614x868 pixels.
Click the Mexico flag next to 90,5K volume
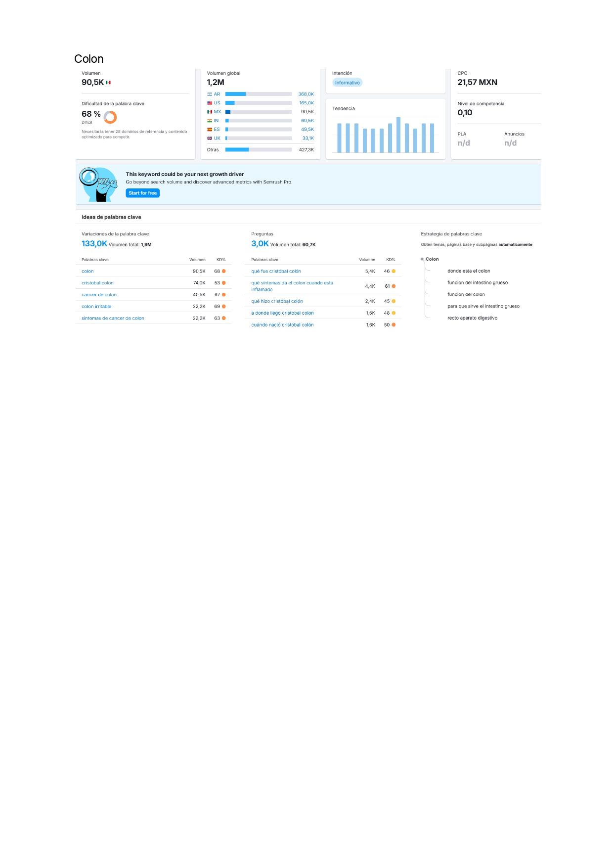tap(108, 83)
